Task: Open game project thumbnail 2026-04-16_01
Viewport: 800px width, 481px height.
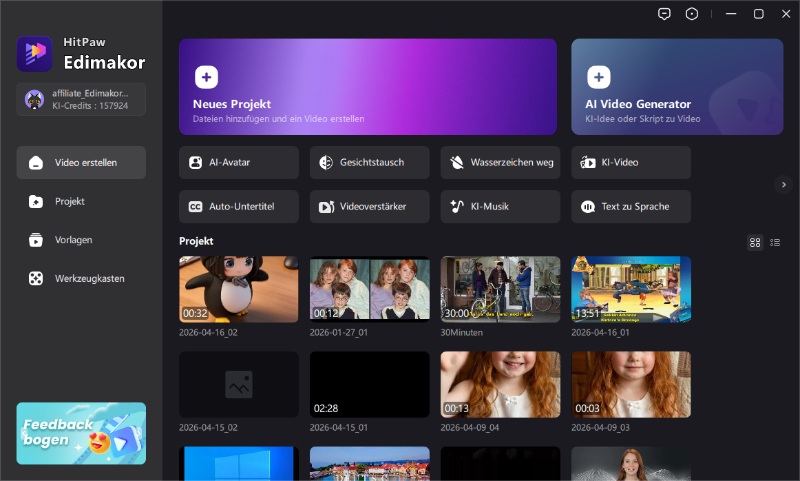Action: coord(631,289)
